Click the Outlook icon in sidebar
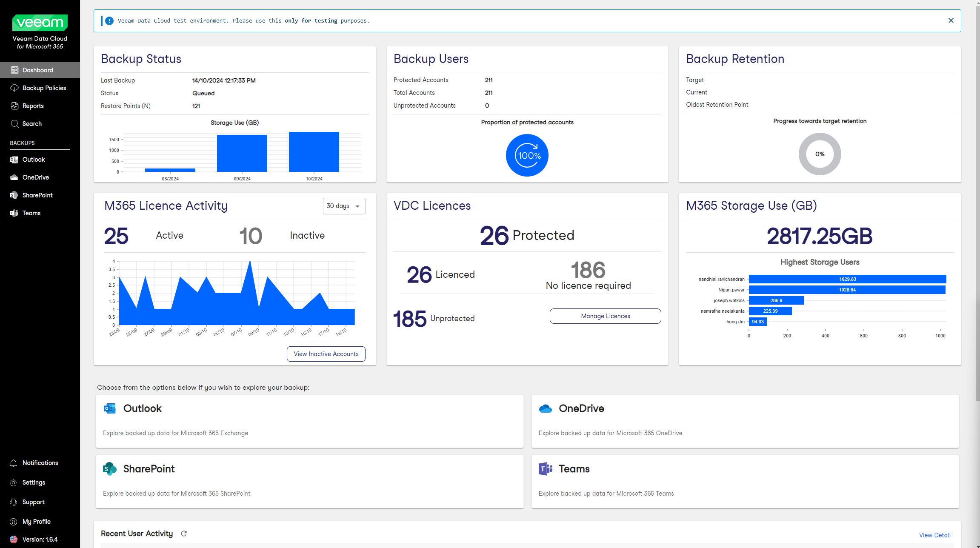The width and height of the screenshot is (980, 548). click(x=14, y=160)
